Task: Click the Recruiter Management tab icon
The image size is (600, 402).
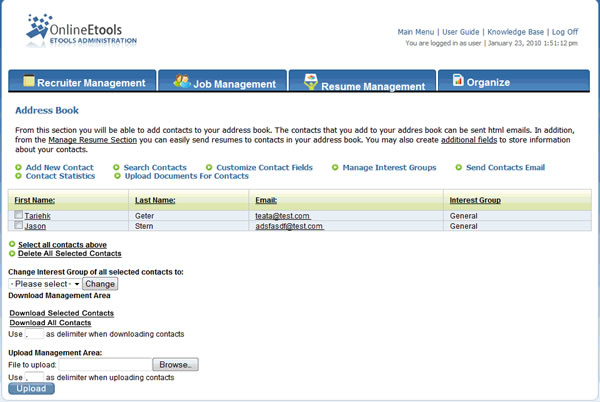Action: [30, 81]
